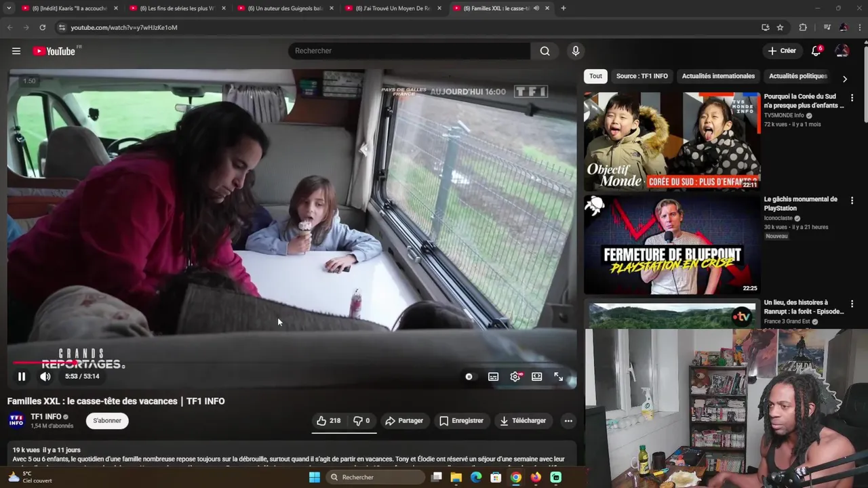
Task: Open the Corée du Sud video thumbnail
Action: point(671,141)
